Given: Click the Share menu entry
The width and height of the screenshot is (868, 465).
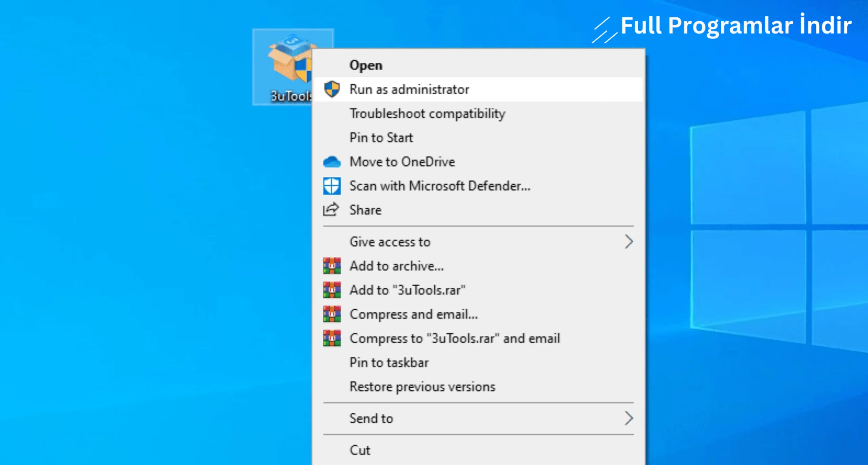Looking at the screenshot, I should click(478, 210).
